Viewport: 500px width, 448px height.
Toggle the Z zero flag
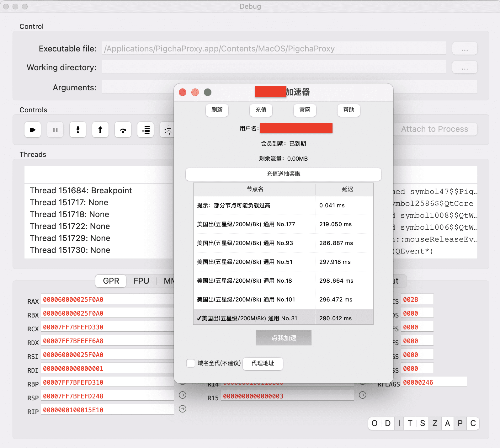[435, 424]
